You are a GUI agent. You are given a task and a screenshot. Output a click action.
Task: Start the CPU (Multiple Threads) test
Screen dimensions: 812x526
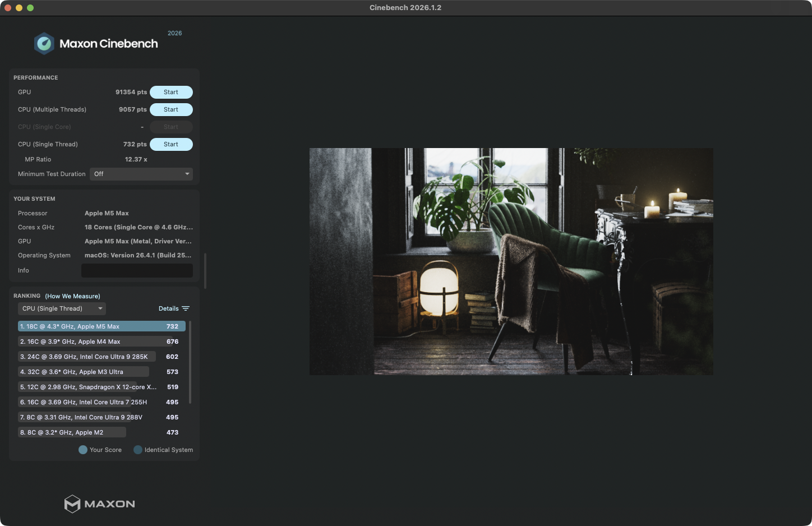(x=171, y=109)
